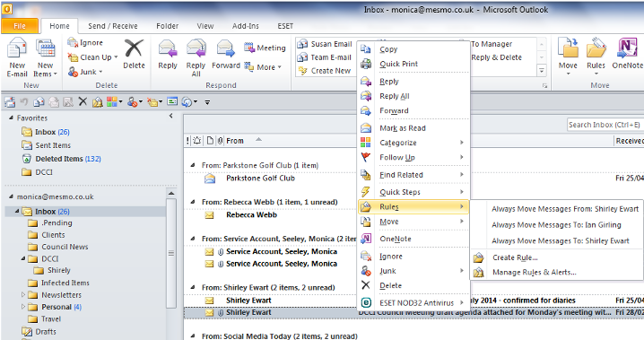
Task: Expand the Newsletters folder
Action: click(23, 295)
